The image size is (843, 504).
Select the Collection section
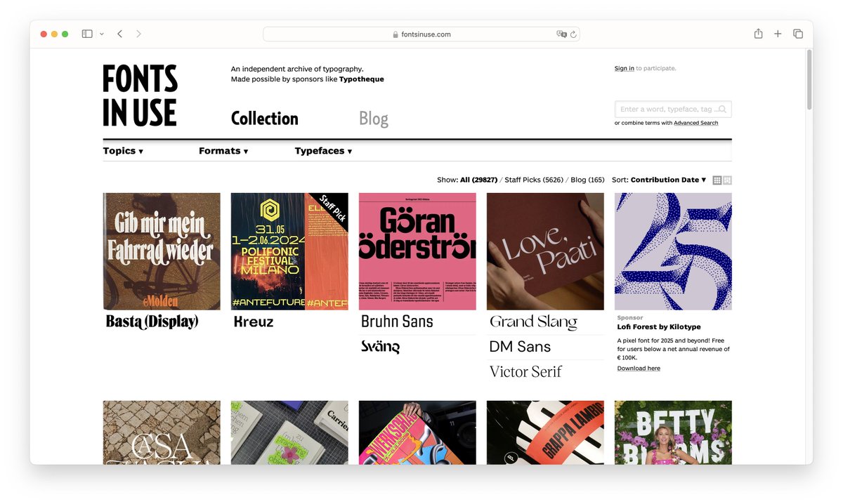point(264,118)
